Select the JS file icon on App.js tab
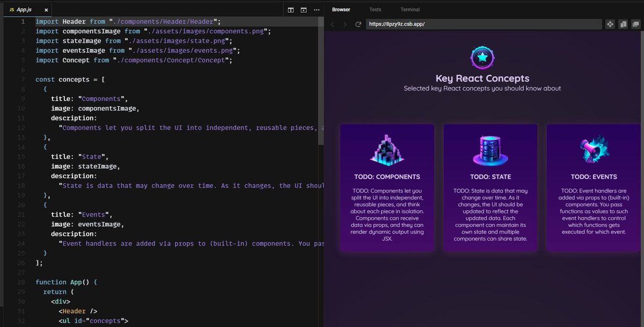Image resolution: width=644 pixels, height=327 pixels. [13, 9]
